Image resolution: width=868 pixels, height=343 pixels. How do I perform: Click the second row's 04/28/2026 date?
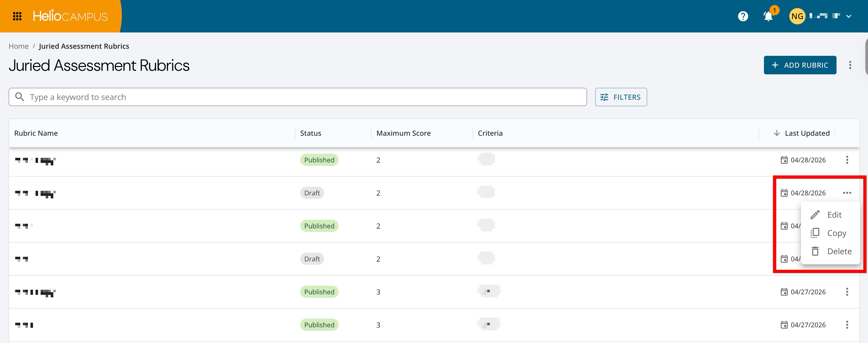tap(808, 193)
